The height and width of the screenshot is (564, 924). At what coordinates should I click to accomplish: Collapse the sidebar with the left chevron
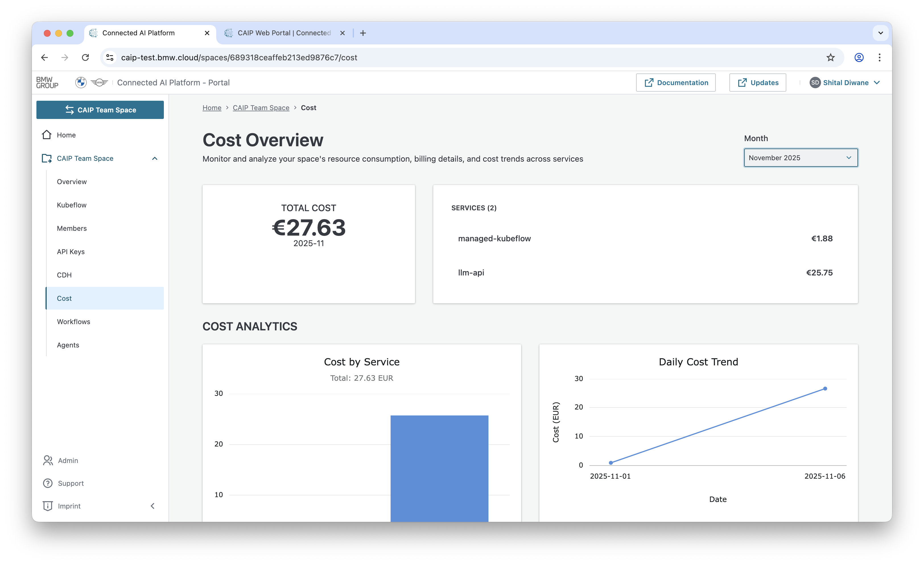click(152, 506)
